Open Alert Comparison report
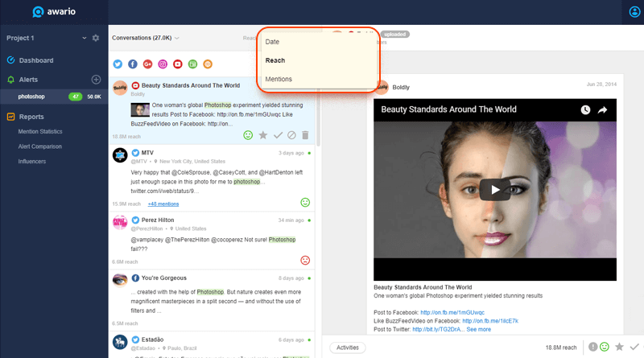This screenshot has width=644, height=358. 39,146
